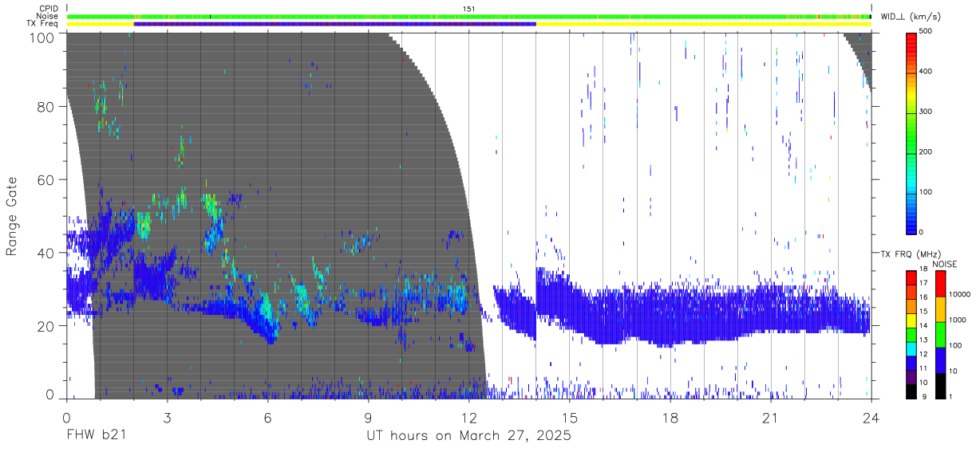Viewport: 980px width, 452px height.
Task: Click the 11 MHz label on TX legend
Action: [x=925, y=368]
